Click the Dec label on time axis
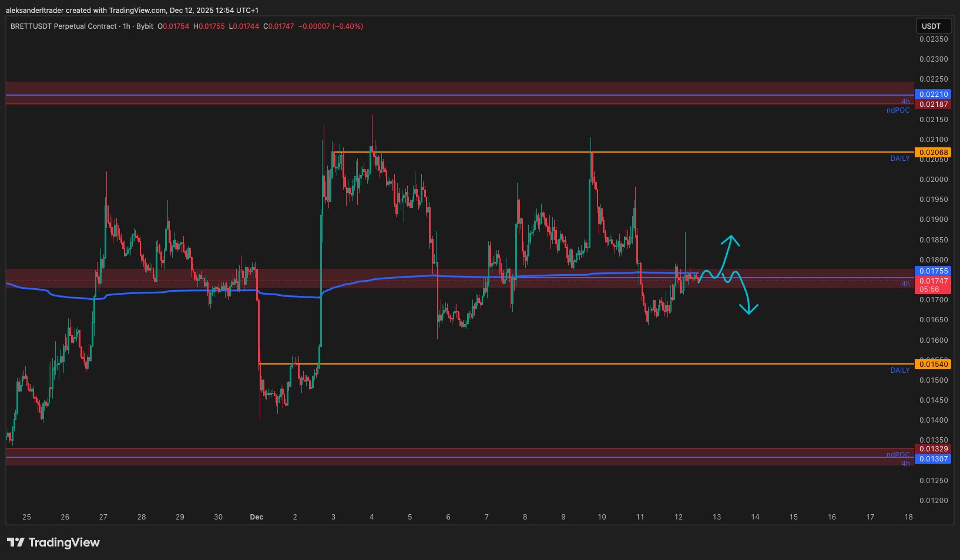 coord(256,517)
